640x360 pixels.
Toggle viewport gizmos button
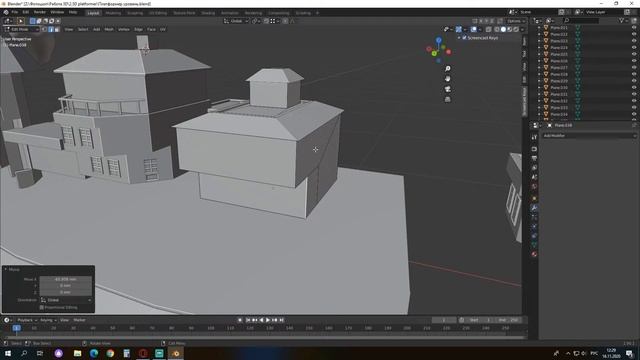[459, 29]
